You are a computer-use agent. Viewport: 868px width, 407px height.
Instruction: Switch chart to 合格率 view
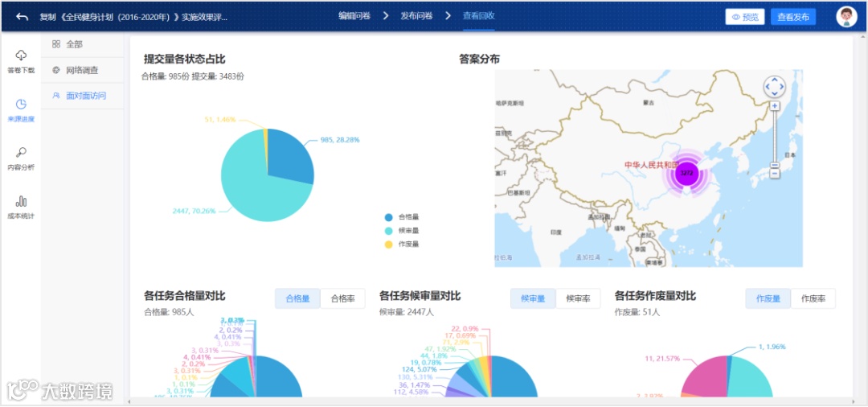click(x=342, y=298)
